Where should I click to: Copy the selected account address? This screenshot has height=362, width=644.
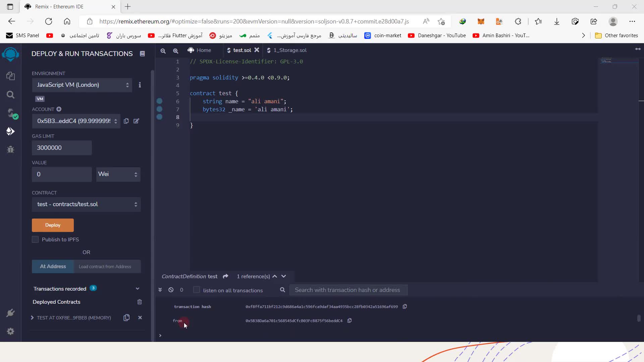(x=126, y=121)
